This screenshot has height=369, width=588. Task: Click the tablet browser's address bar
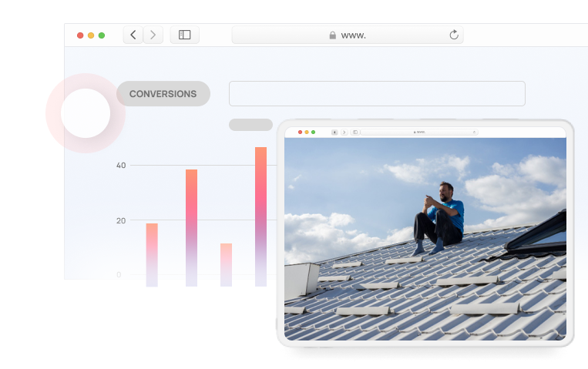(x=418, y=133)
